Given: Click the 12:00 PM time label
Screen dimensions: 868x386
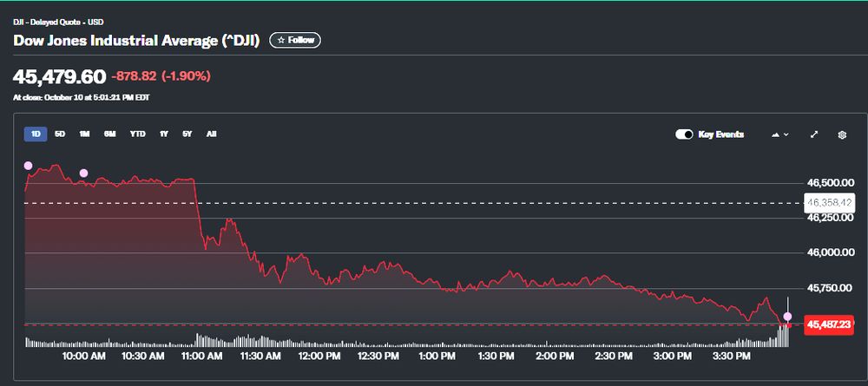Looking at the screenshot, I should tap(319, 357).
